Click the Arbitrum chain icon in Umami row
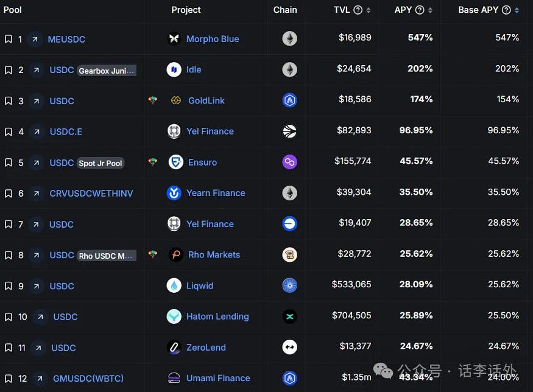 [289, 378]
